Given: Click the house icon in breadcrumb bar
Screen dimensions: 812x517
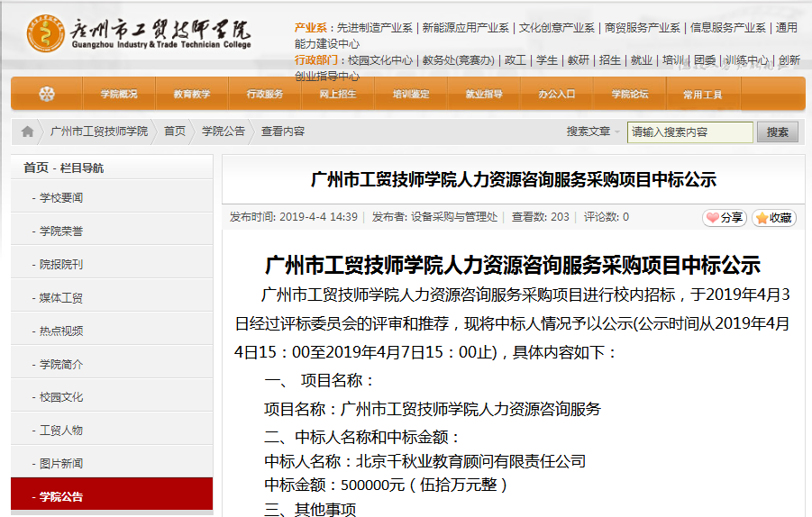Looking at the screenshot, I should pos(27,132).
